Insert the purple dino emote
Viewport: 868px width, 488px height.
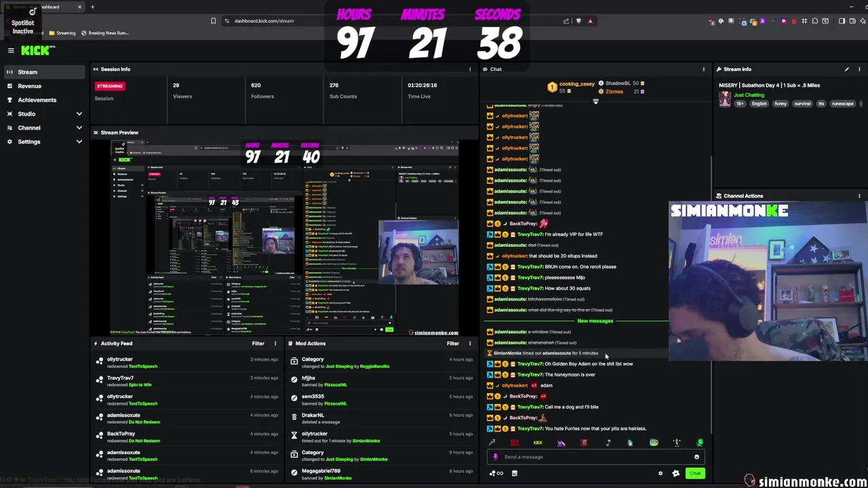[561, 443]
